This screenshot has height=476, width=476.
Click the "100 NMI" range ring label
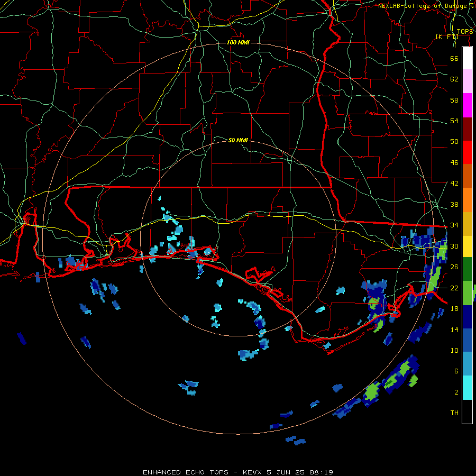[x=239, y=42]
